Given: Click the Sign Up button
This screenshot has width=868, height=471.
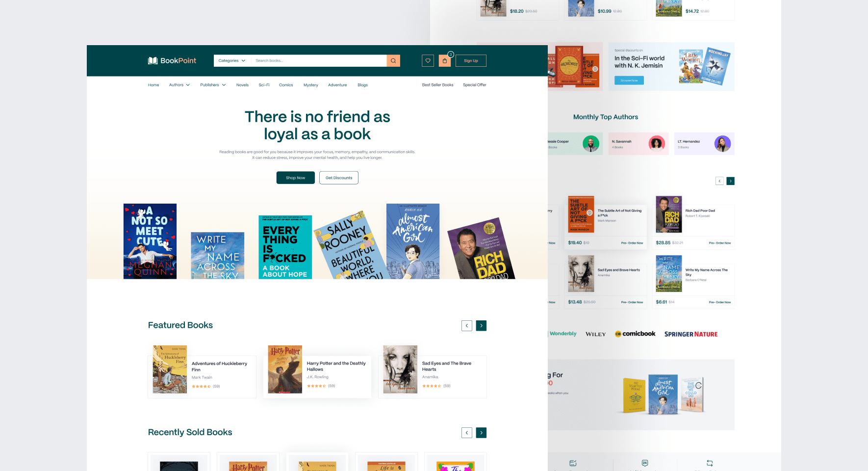Looking at the screenshot, I should coord(471,61).
